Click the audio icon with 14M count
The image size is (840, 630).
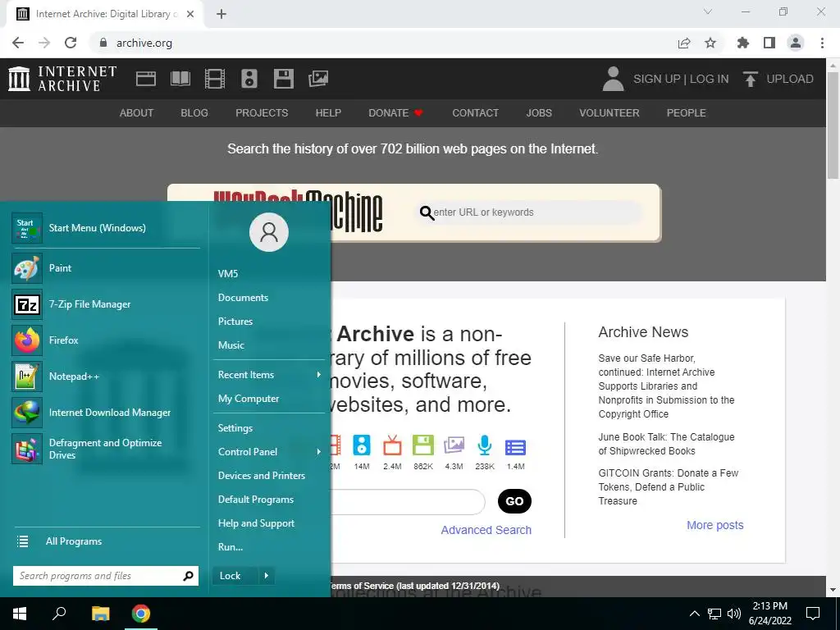click(x=362, y=445)
